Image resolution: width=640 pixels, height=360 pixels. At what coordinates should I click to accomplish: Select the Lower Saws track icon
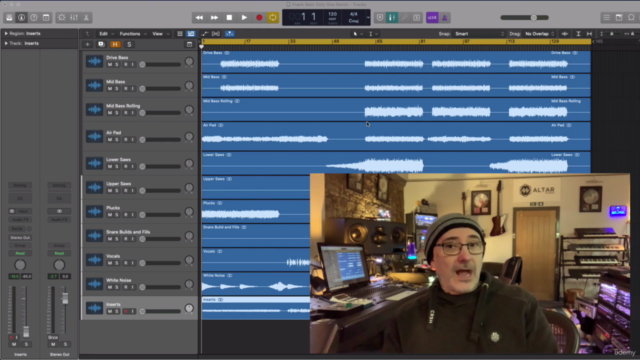[x=94, y=164]
